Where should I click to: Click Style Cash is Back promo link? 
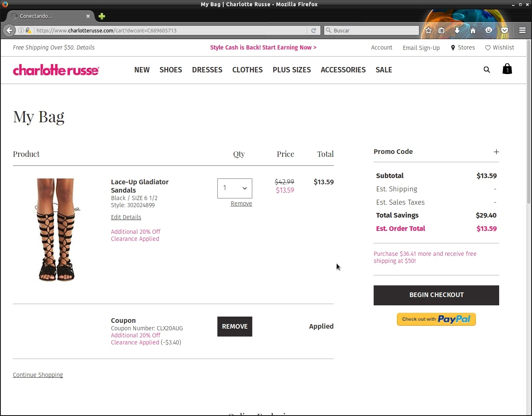[263, 47]
